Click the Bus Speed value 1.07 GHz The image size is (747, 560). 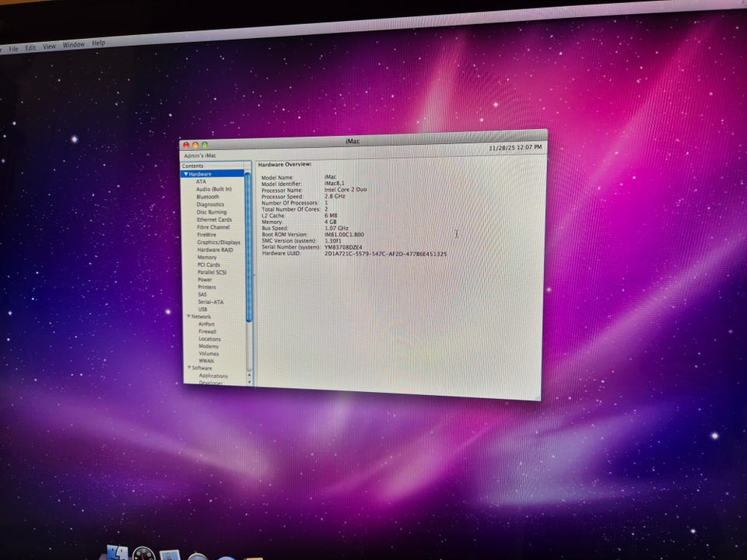coord(336,228)
